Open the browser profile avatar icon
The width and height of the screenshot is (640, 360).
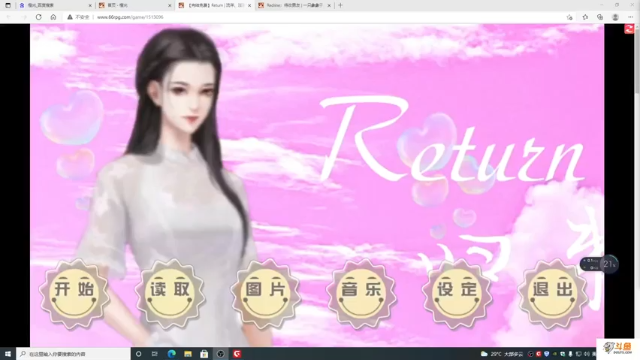coord(615,17)
